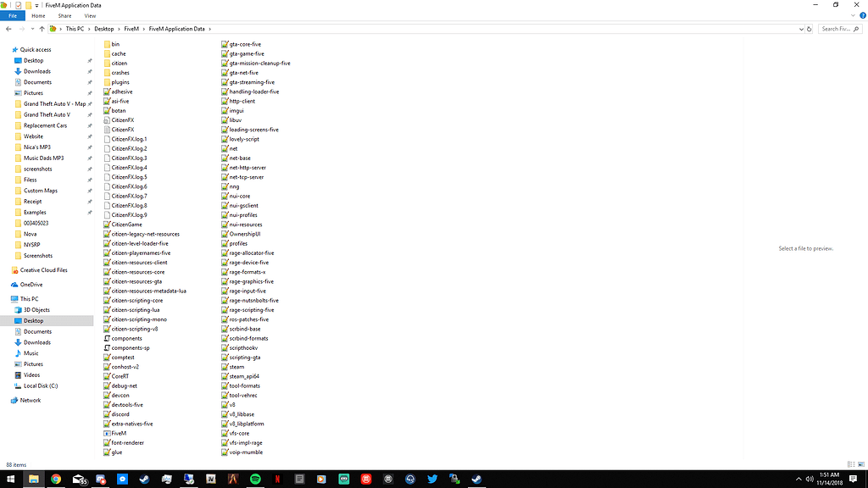Image resolution: width=868 pixels, height=488 pixels.
Task: Select the gta-mission-cleanup-five file
Action: coord(256,63)
